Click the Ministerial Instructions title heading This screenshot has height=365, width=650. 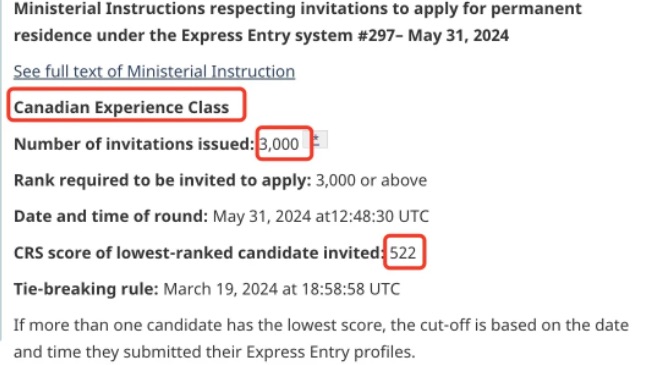(298, 22)
